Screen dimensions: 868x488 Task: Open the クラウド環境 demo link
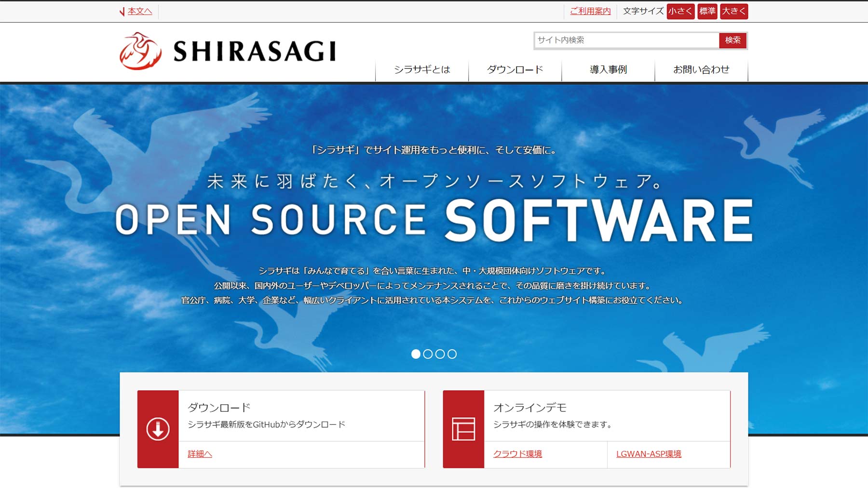pos(517,454)
